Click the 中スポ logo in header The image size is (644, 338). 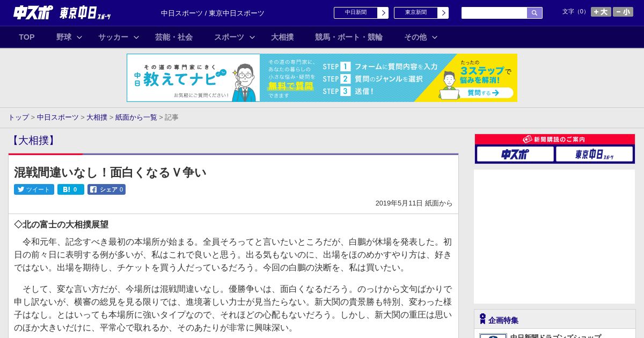click(x=33, y=12)
